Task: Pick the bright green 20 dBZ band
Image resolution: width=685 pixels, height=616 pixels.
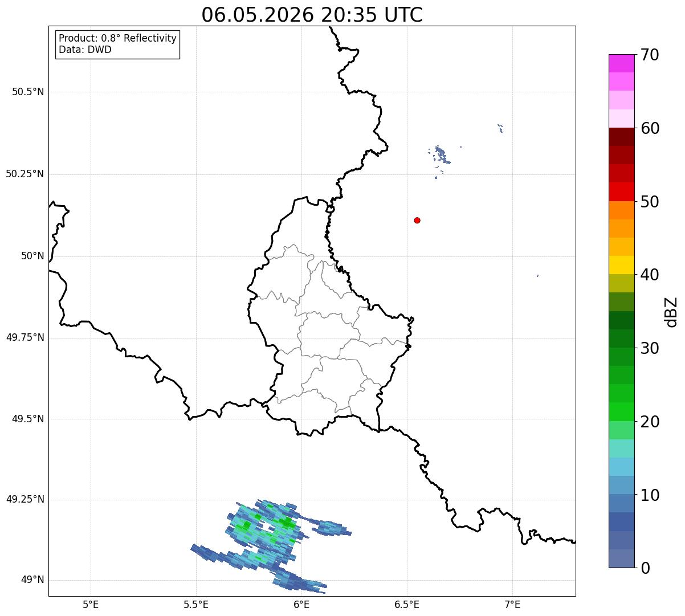Action: click(x=621, y=411)
